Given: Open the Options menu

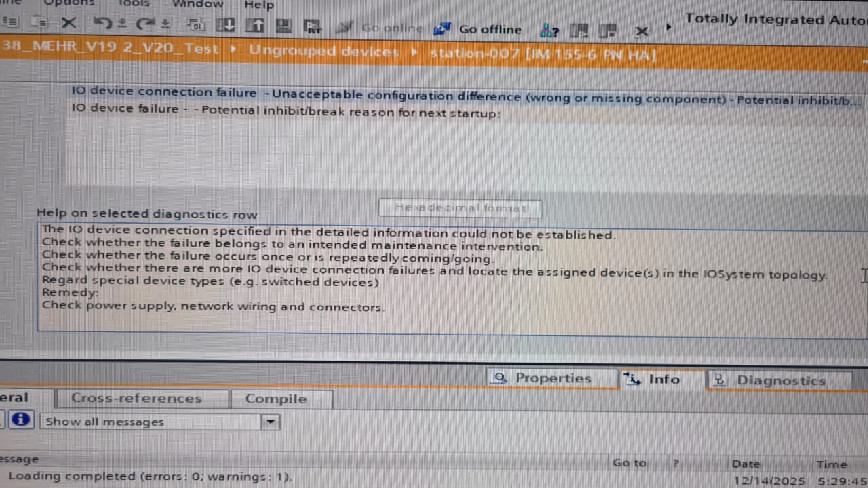Looking at the screenshot, I should 68,3.
